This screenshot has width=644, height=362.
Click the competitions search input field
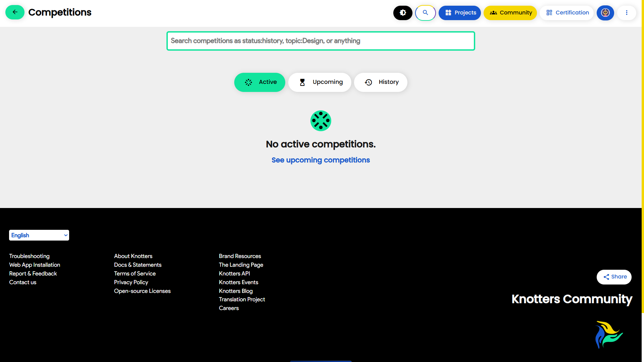(320, 41)
